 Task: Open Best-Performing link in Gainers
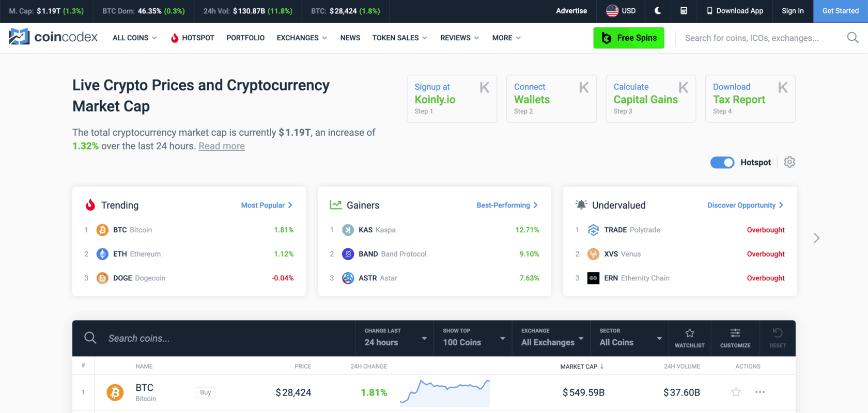point(507,205)
